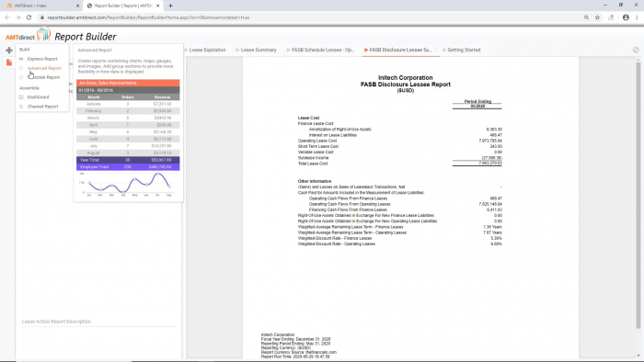Click the plus create new report icon

(x=9, y=50)
